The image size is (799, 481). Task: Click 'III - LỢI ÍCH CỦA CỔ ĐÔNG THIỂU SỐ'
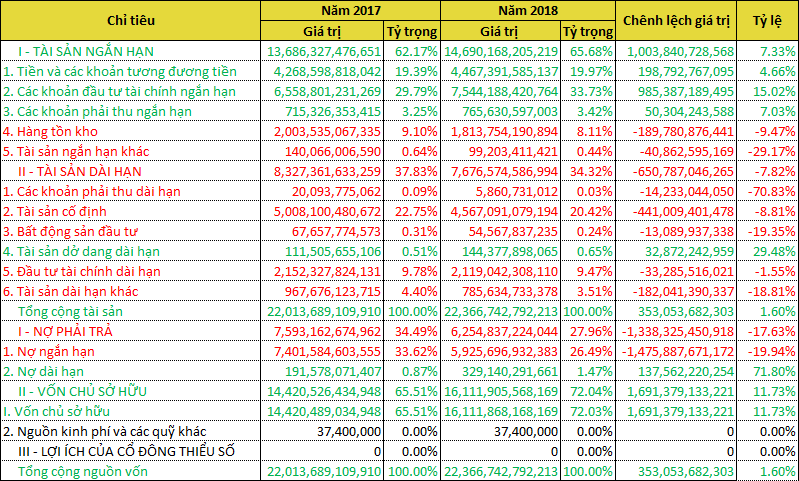tap(127, 451)
